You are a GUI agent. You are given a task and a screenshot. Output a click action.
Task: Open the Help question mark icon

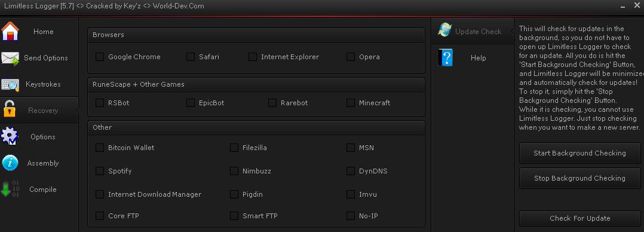(445, 57)
